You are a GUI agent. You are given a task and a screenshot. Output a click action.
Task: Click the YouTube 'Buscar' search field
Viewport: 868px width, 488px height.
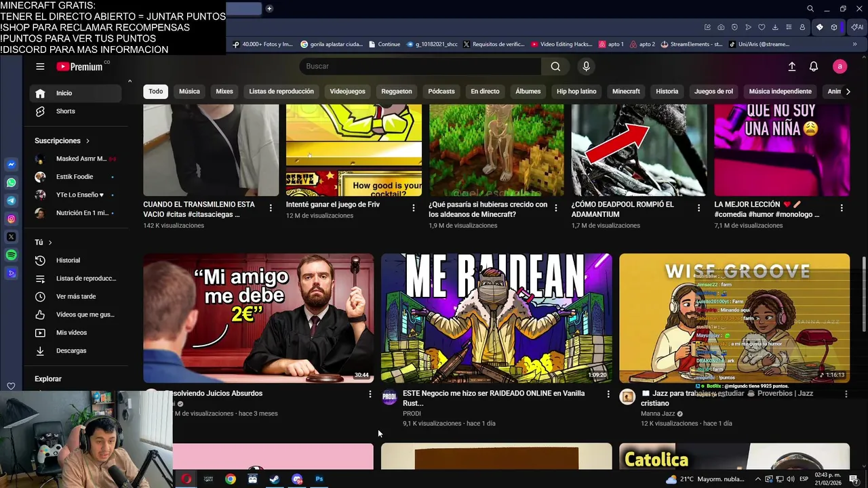(420, 66)
